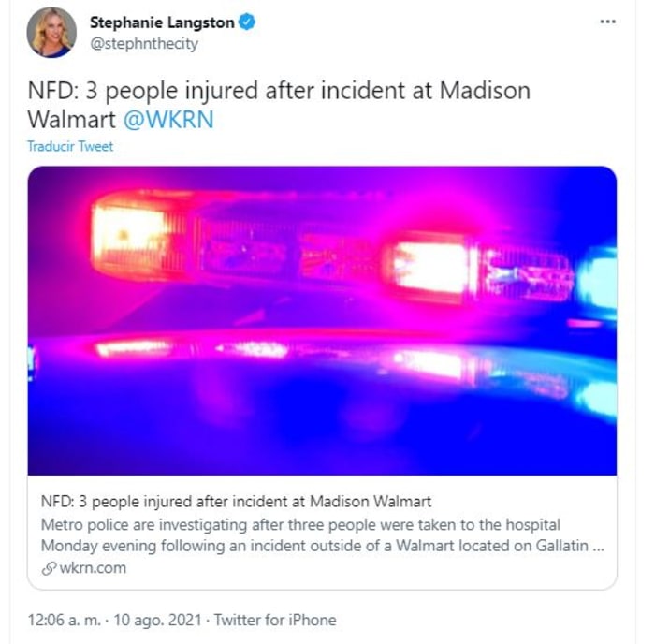Click the word Walmart before the @WKRN mention

[71, 120]
